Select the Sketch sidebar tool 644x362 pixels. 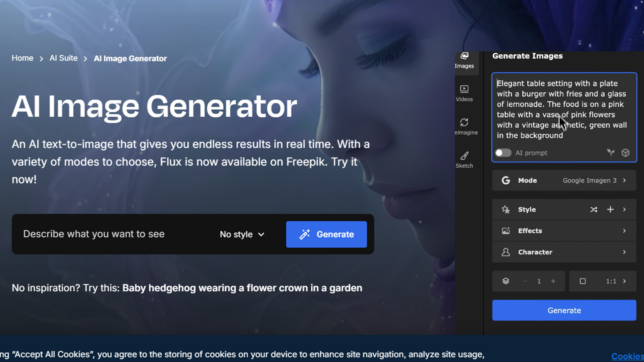pyautogui.click(x=464, y=160)
